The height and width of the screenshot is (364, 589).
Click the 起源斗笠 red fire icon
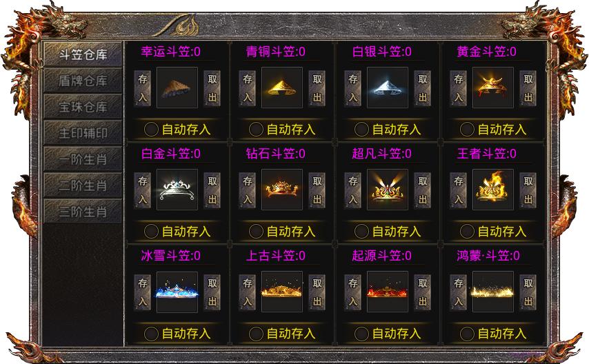point(388,292)
